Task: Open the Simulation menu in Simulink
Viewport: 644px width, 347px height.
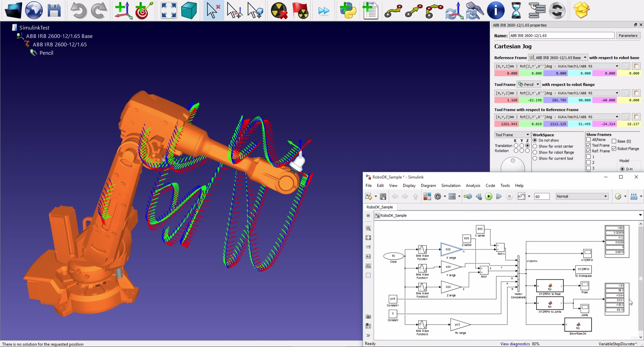Action: pyautogui.click(x=450, y=185)
